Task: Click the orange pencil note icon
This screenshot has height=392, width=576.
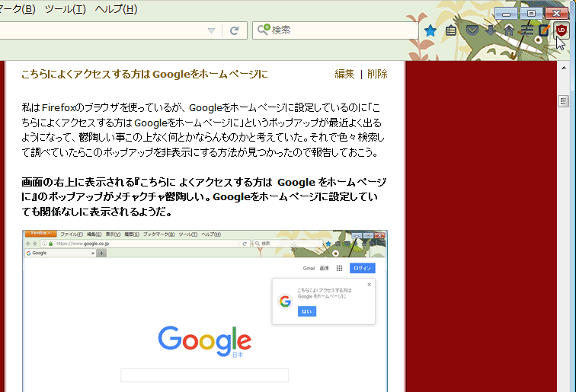Action: (544, 30)
